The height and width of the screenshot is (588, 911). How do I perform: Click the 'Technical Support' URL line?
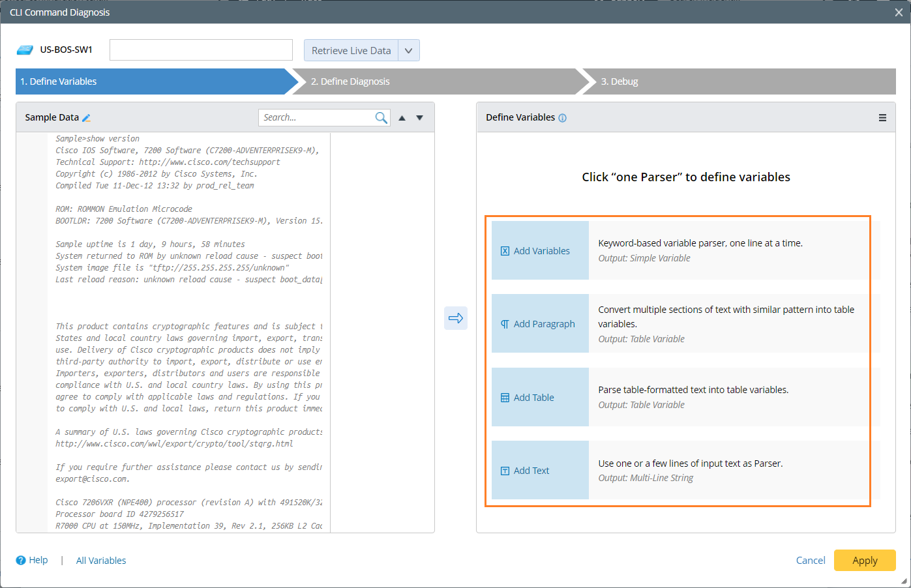(168, 162)
